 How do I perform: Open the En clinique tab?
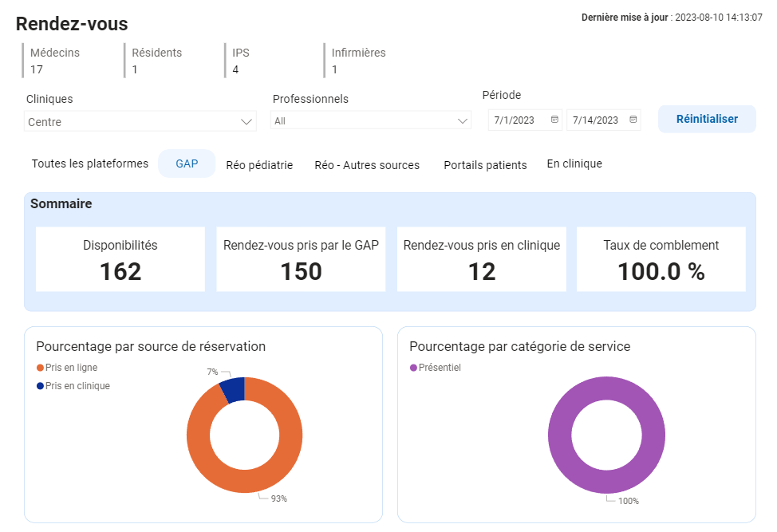coord(574,164)
